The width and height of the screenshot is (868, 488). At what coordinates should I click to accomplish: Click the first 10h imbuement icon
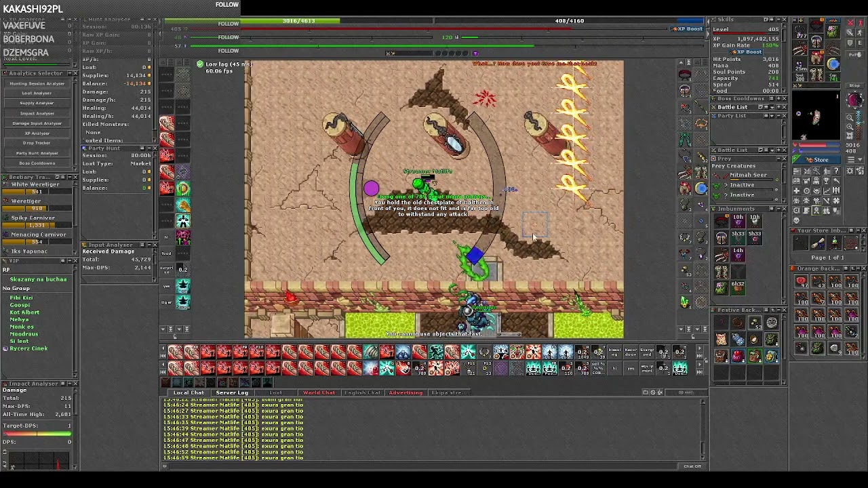pyautogui.click(x=738, y=221)
